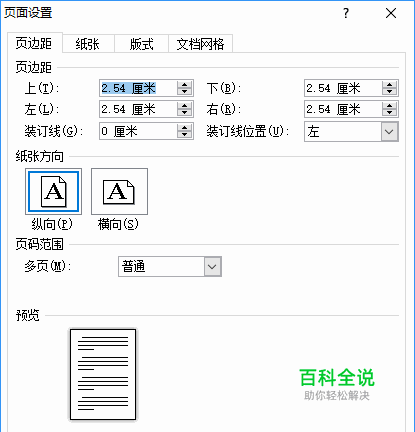Viewport: 415px width, 432px height.
Task: Decrease top margin with down spinner arrow
Action: tap(184, 92)
